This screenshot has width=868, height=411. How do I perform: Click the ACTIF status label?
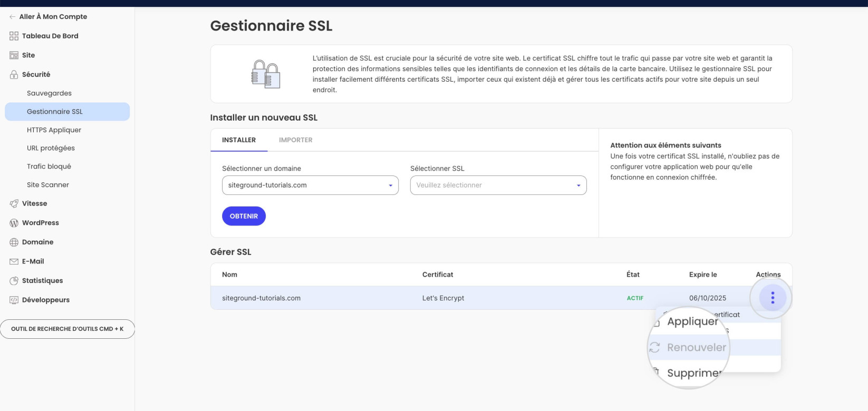tap(635, 298)
